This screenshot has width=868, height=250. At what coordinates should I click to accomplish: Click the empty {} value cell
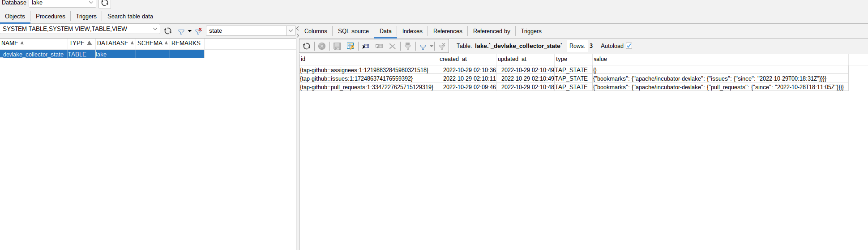[720, 70]
